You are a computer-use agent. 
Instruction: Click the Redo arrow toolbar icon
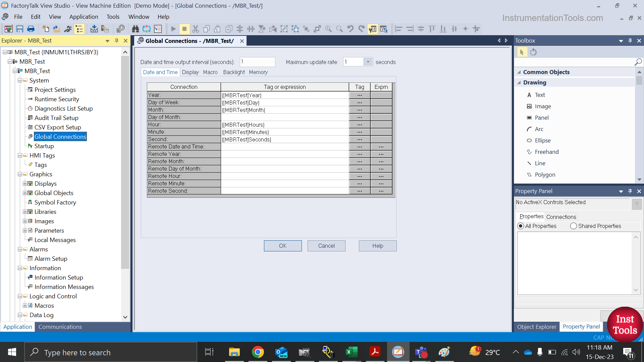(x=362, y=29)
